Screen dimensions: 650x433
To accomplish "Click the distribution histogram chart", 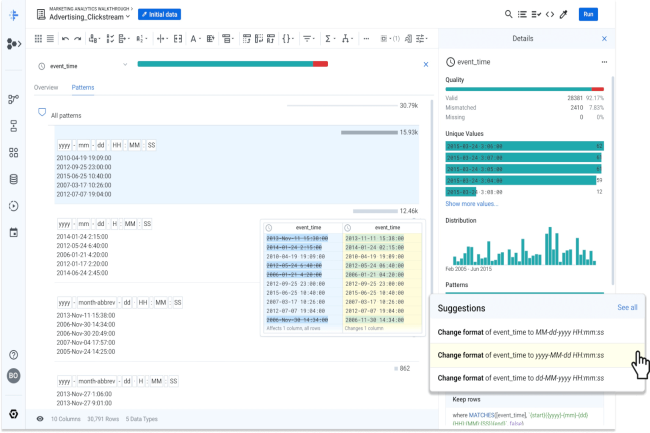I will point(524,246).
